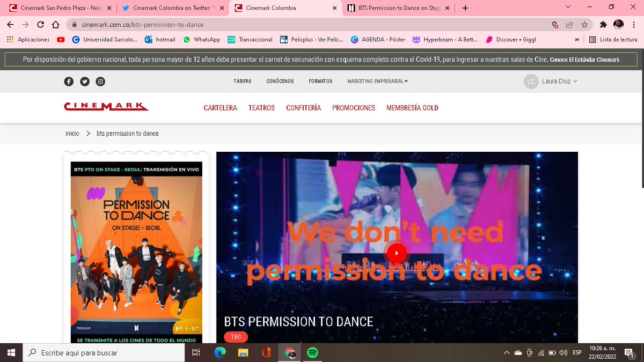Open the Pelisplus bookmark
Image resolution: width=644 pixels, height=362 pixels.
(x=311, y=39)
